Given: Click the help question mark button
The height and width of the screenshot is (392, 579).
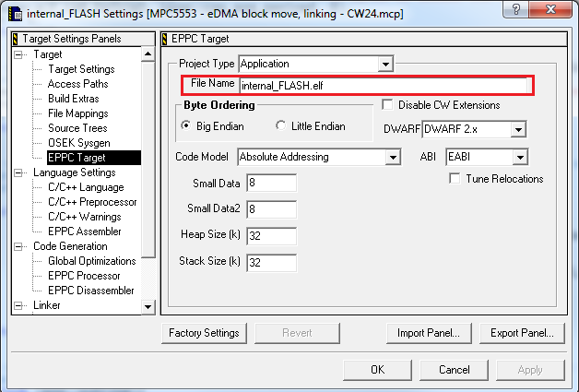Looking at the screenshot, I should (516, 9).
